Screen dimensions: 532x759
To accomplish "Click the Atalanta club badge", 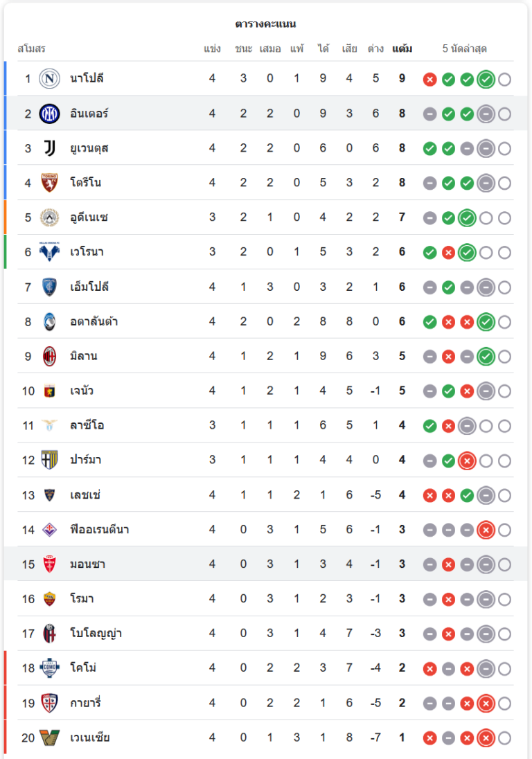I will (x=49, y=321).
